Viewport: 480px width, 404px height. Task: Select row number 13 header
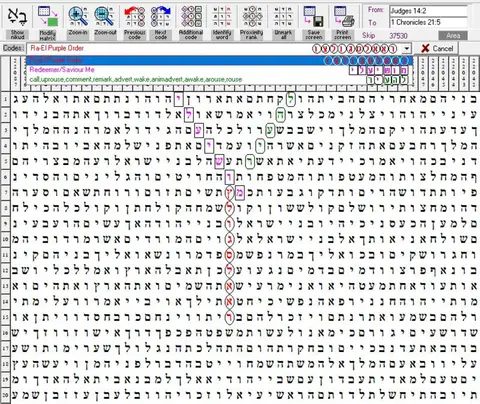click(5, 286)
